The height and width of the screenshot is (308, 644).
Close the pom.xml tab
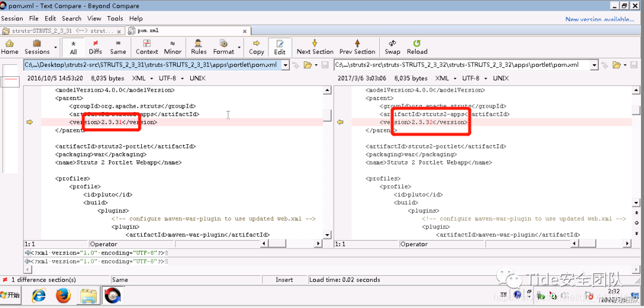pyautogui.click(x=245, y=31)
